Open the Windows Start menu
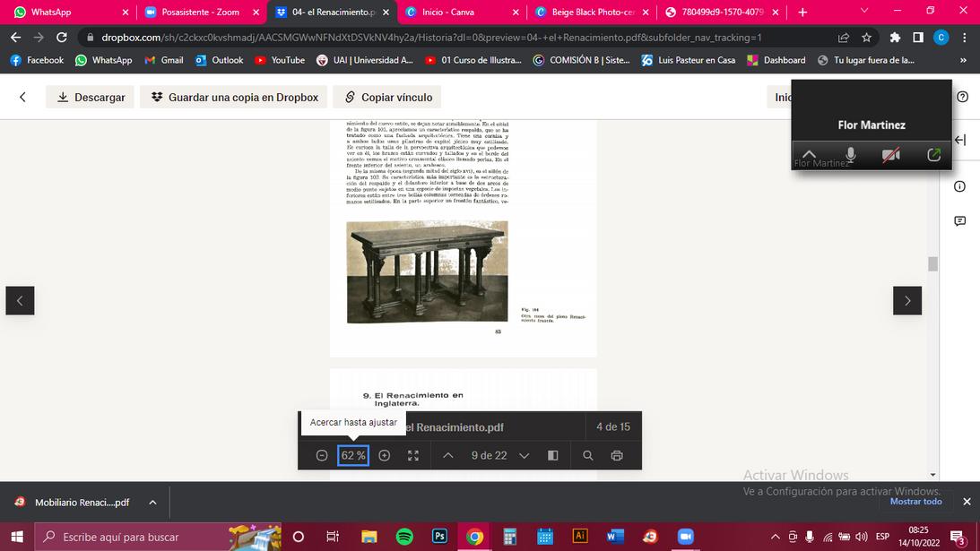Image resolution: width=980 pixels, height=551 pixels. (17, 537)
